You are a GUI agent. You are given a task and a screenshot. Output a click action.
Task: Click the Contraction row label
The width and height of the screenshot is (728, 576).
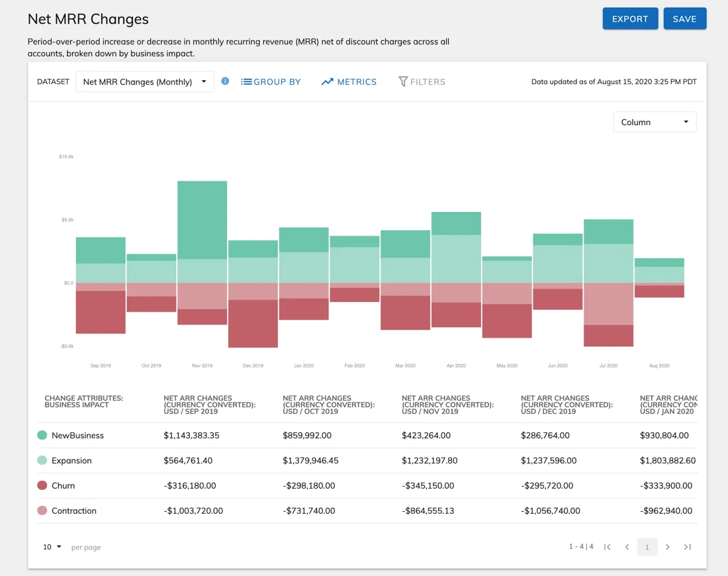pyautogui.click(x=74, y=510)
